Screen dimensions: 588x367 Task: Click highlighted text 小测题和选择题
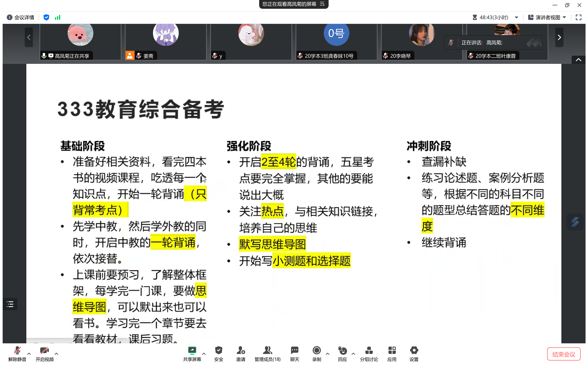click(x=311, y=261)
